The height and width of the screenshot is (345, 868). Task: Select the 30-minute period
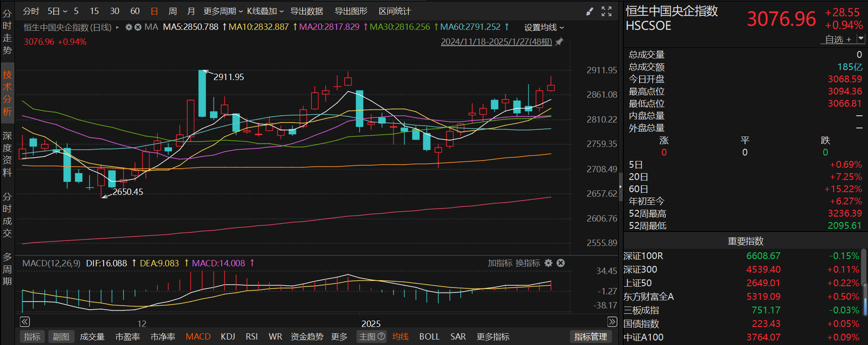(x=114, y=11)
